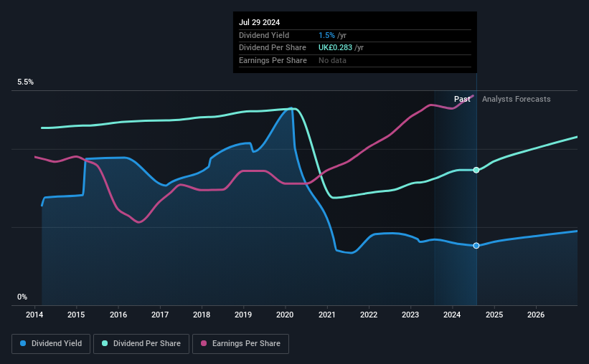Click the pink Earnings Per Share legend dot
The height and width of the screenshot is (364, 589).
pos(204,343)
